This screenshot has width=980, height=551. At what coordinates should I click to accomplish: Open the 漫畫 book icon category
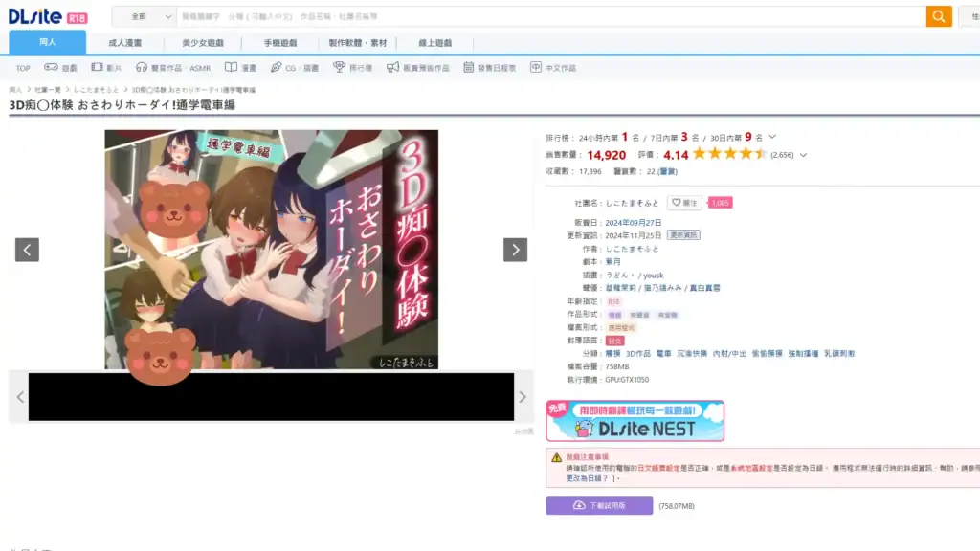tap(240, 68)
